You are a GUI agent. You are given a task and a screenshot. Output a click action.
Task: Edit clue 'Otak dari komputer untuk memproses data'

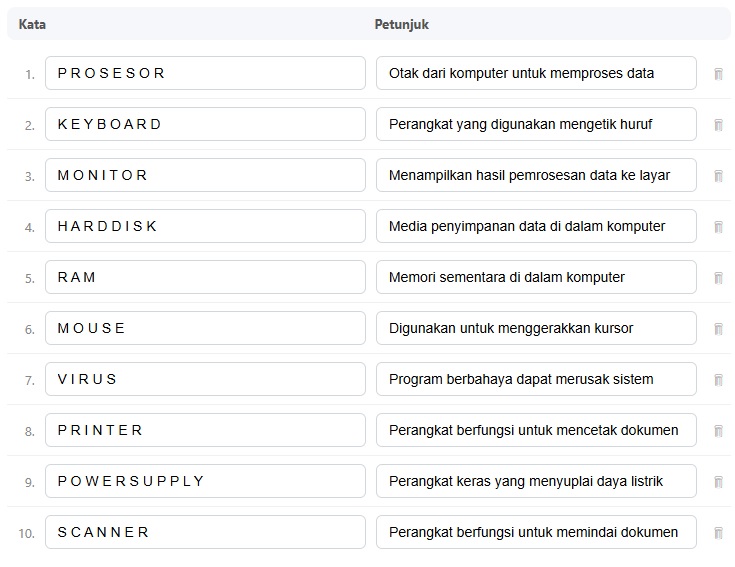tap(536, 73)
